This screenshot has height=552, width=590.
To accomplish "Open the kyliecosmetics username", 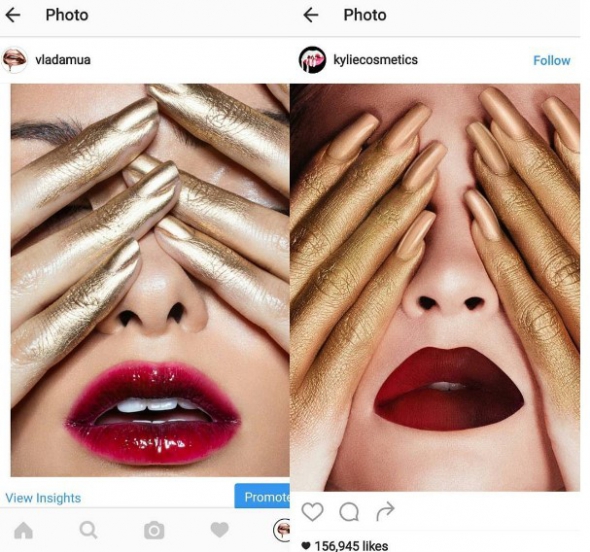I will (376, 60).
